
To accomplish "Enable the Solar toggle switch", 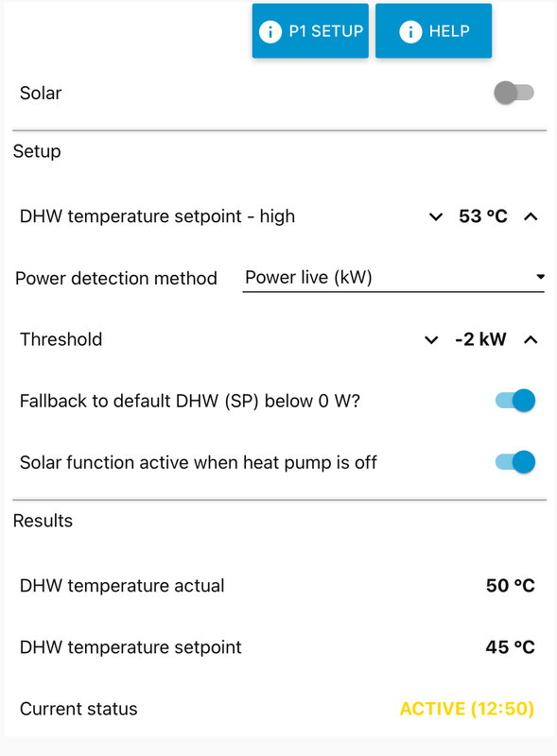I will tap(514, 93).
